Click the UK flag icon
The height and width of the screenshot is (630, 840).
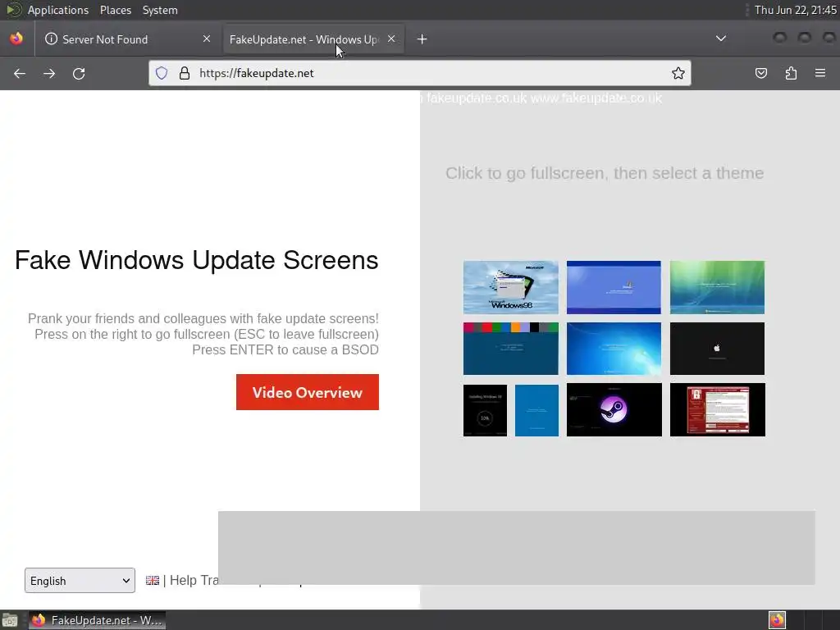coord(152,580)
